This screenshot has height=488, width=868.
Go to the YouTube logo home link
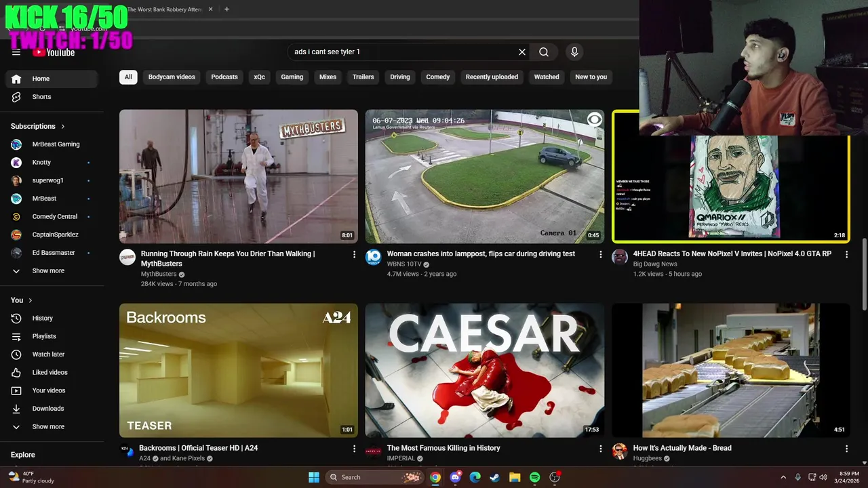click(x=54, y=52)
